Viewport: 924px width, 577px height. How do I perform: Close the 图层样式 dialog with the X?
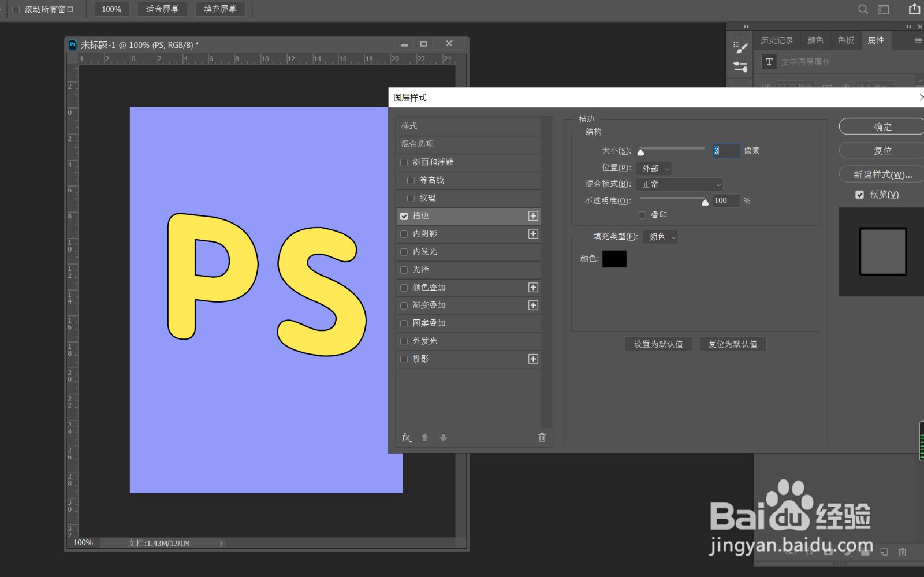pos(921,98)
